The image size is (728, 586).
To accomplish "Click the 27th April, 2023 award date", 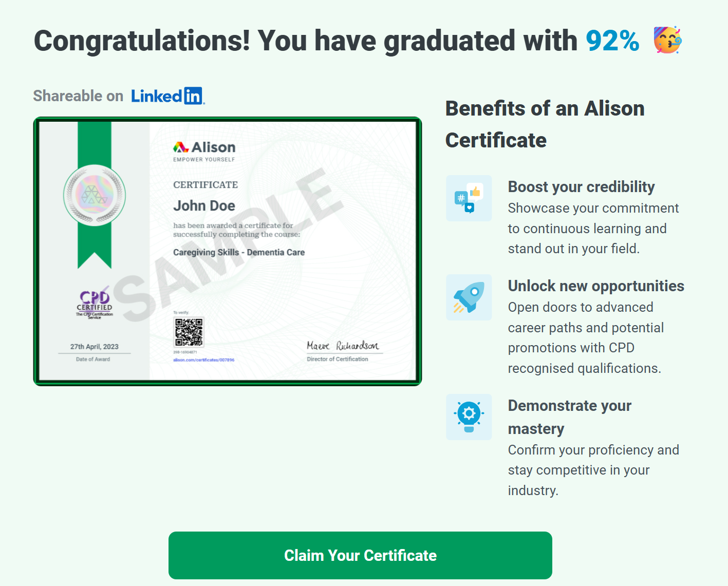I will 95,347.
